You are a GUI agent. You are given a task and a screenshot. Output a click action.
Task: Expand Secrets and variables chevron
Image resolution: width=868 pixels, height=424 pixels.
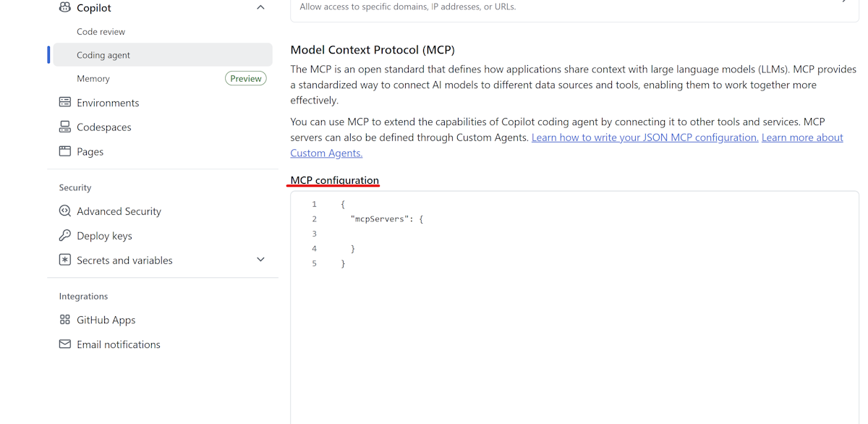click(260, 260)
